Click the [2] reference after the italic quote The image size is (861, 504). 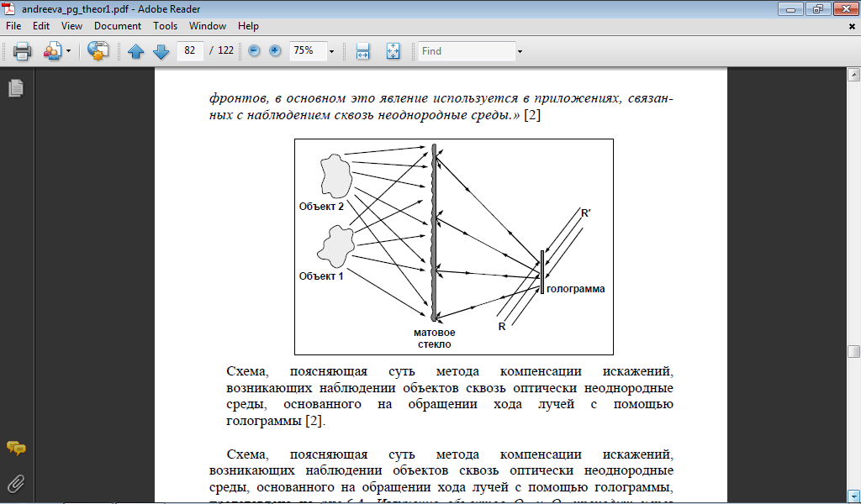pyautogui.click(x=532, y=115)
